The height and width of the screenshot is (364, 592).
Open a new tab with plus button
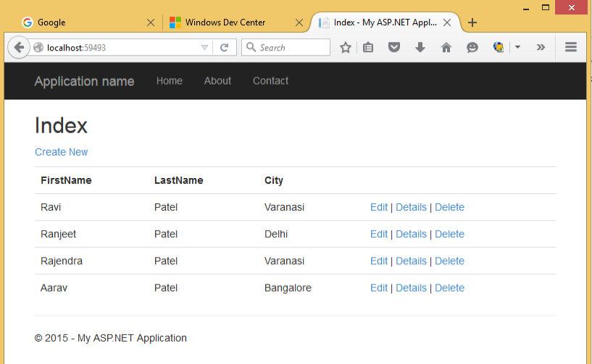(472, 22)
